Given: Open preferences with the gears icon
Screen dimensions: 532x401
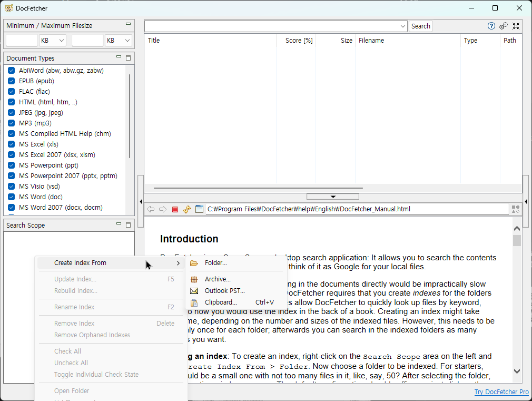Looking at the screenshot, I should pos(504,26).
